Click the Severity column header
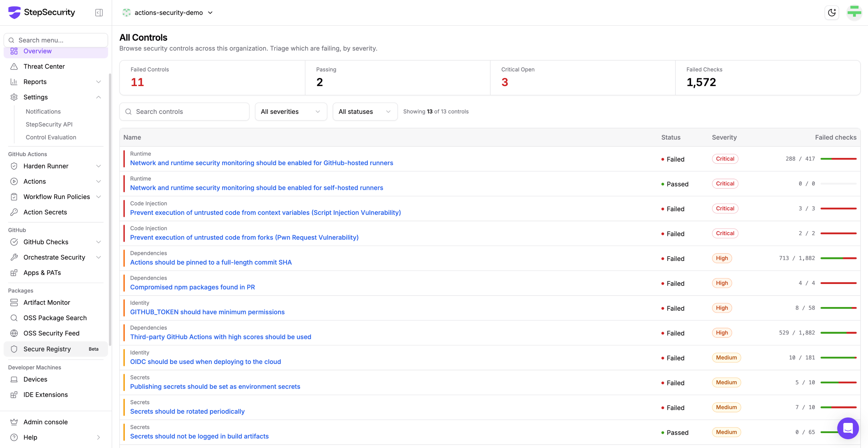Viewport: 868px width, 448px height. tap(724, 137)
